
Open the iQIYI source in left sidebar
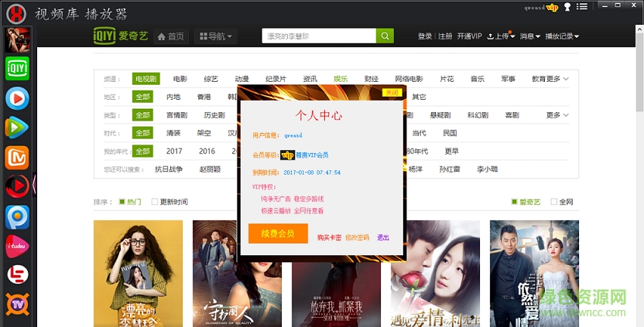point(17,69)
